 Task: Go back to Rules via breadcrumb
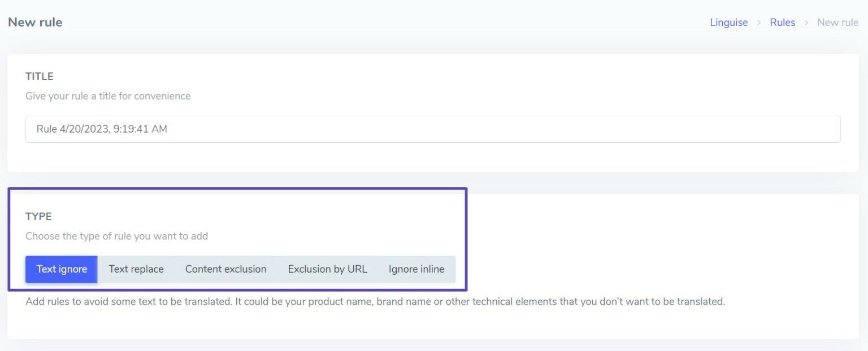pos(782,23)
